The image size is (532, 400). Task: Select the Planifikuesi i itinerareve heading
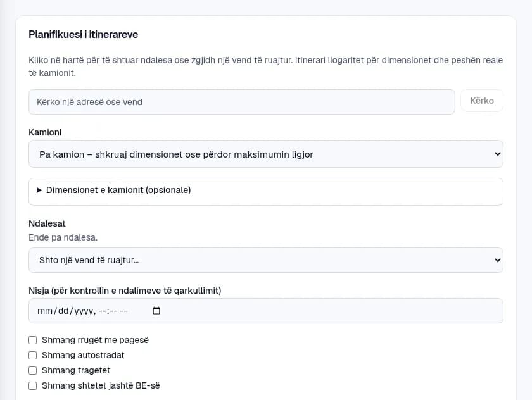pyautogui.click(x=83, y=35)
